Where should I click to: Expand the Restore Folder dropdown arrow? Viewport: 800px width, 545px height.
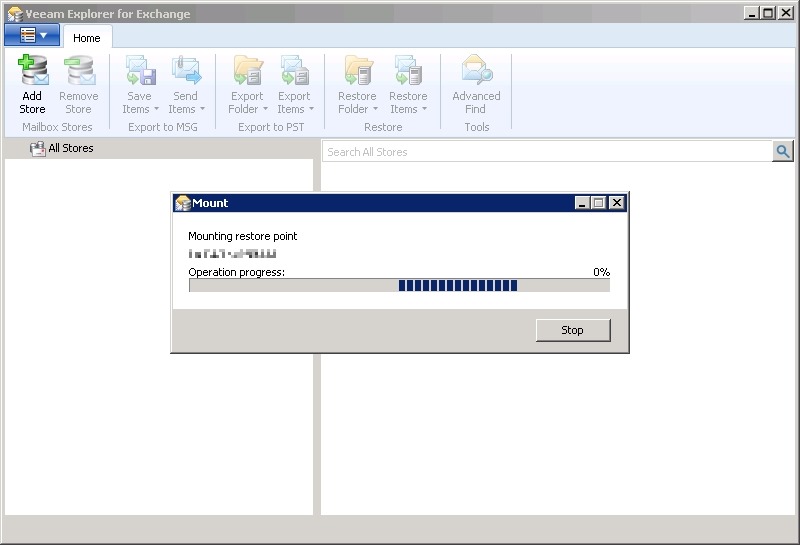pos(376,109)
